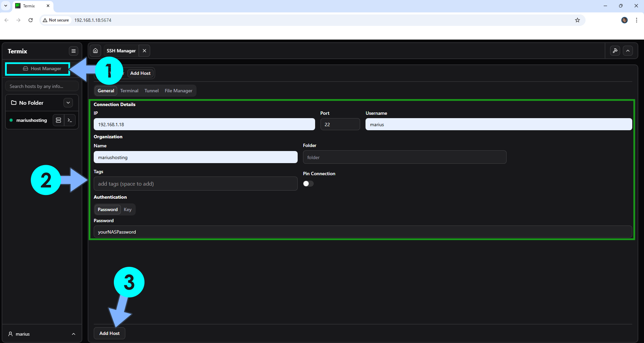Image resolution: width=644 pixels, height=343 pixels.
Task: Expand the No Folder dropdown chevron
Action: 68,103
